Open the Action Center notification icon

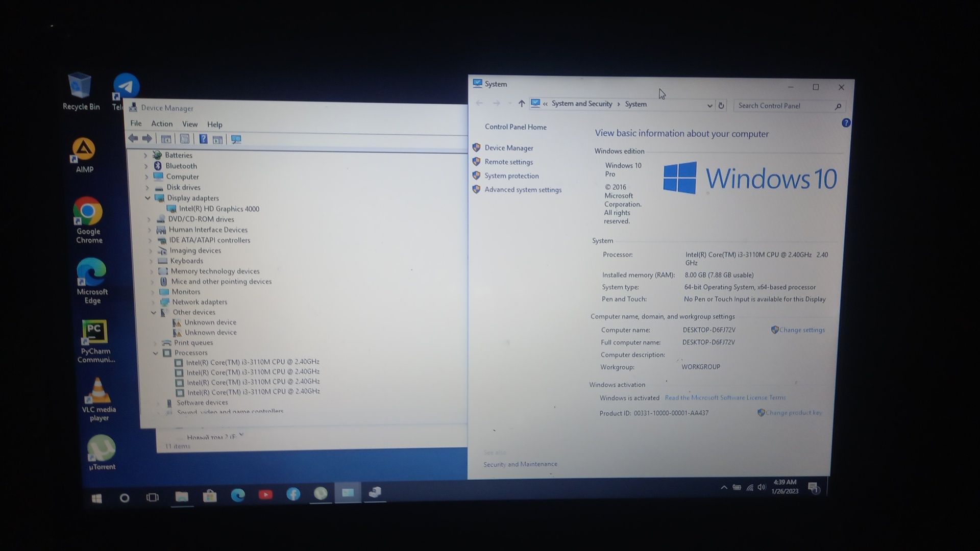(814, 488)
